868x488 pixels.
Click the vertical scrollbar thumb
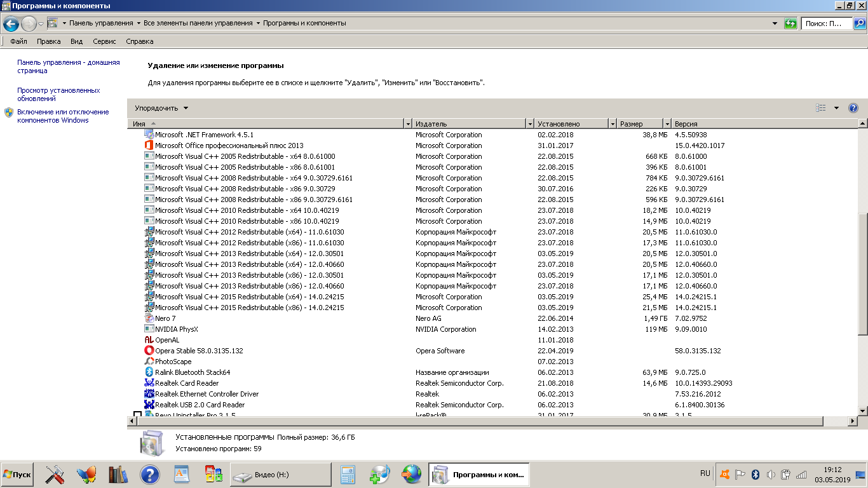(x=862, y=274)
